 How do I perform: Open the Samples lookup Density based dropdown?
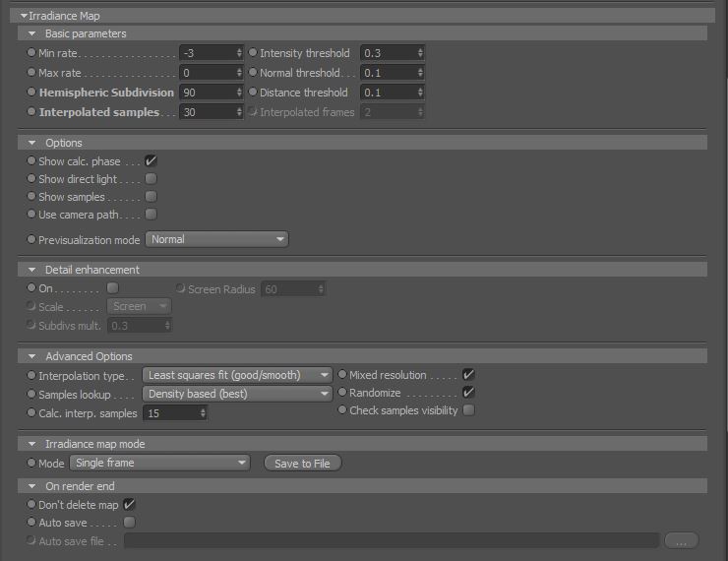(x=237, y=394)
